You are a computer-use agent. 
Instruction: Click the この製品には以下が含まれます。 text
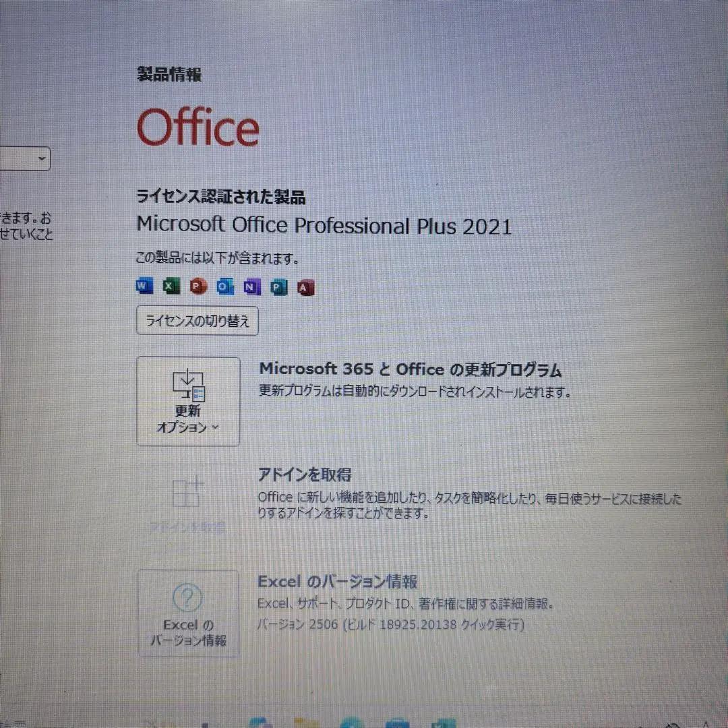click(x=217, y=258)
